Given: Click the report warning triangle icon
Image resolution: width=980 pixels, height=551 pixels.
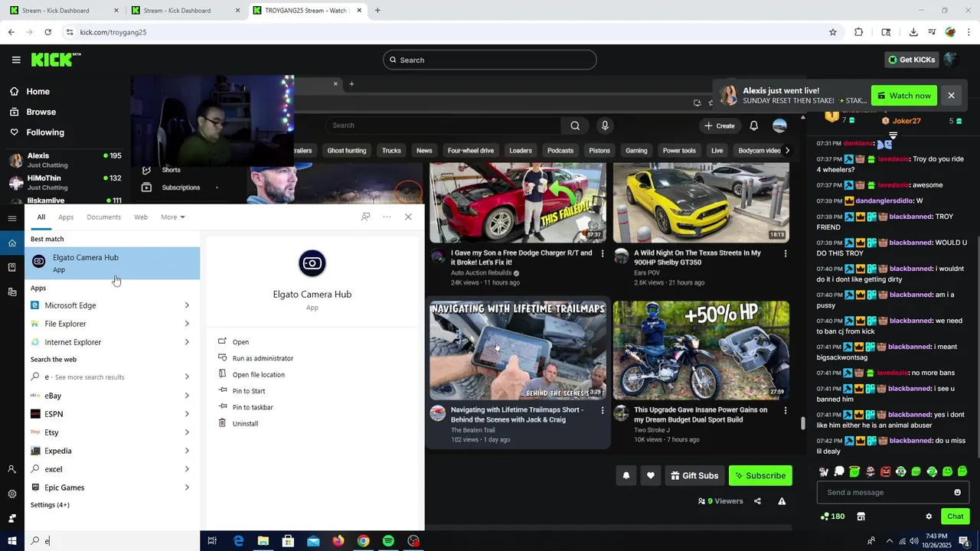Looking at the screenshot, I should tap(782, 501).
